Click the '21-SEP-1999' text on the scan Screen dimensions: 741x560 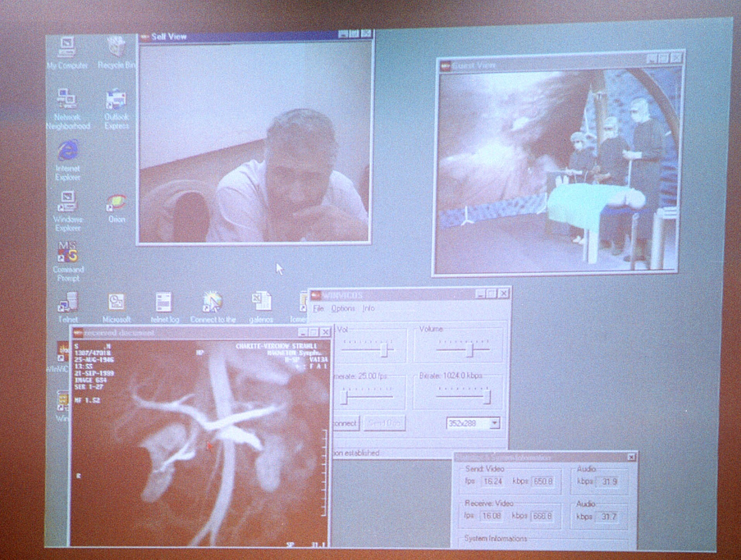click(94, 373)
